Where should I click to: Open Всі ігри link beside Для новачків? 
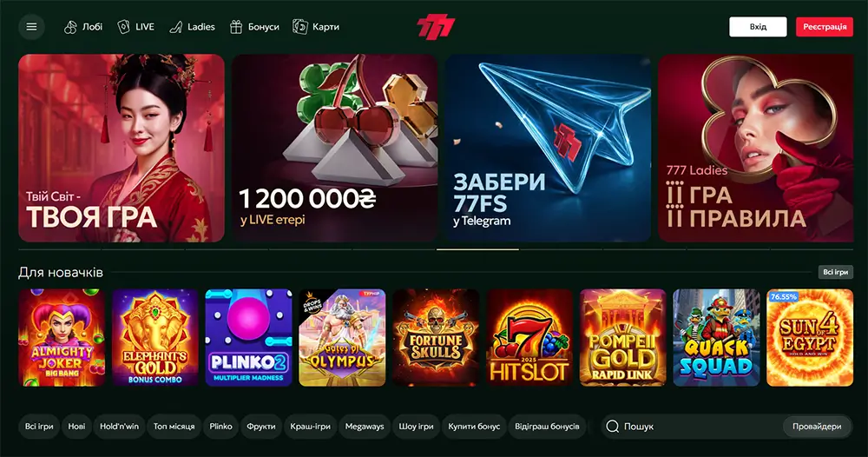pos(835,272)
